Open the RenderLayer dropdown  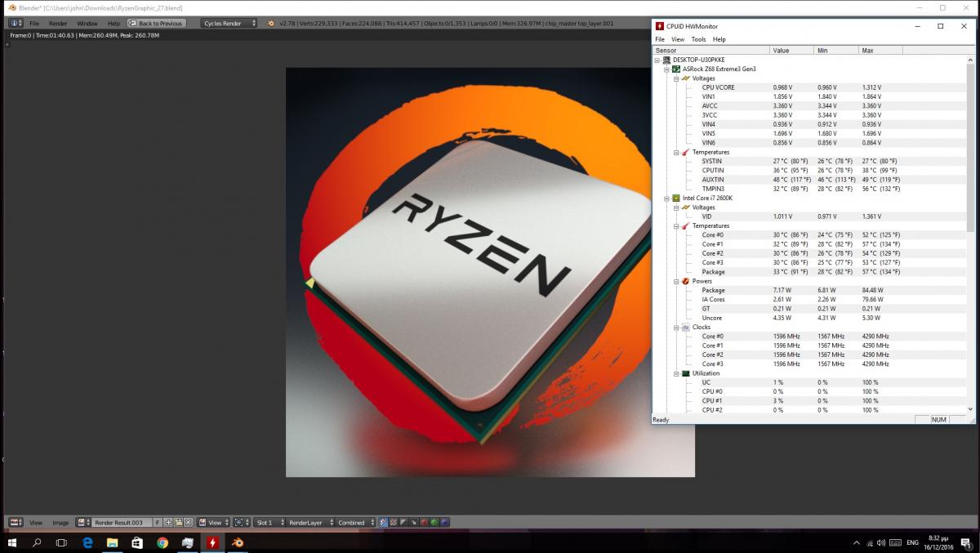pos(309,522)
